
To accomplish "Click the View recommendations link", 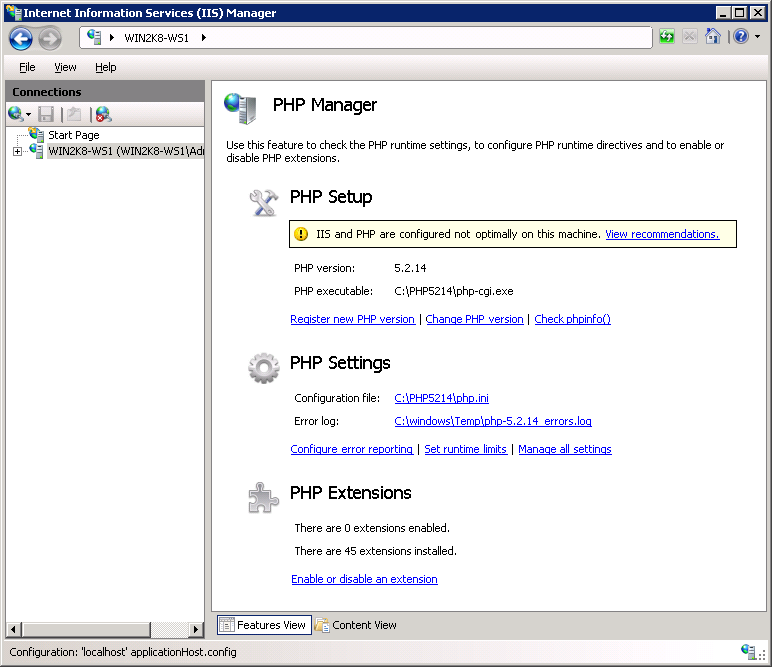I will pyautogui.click(x=662, y=234).
